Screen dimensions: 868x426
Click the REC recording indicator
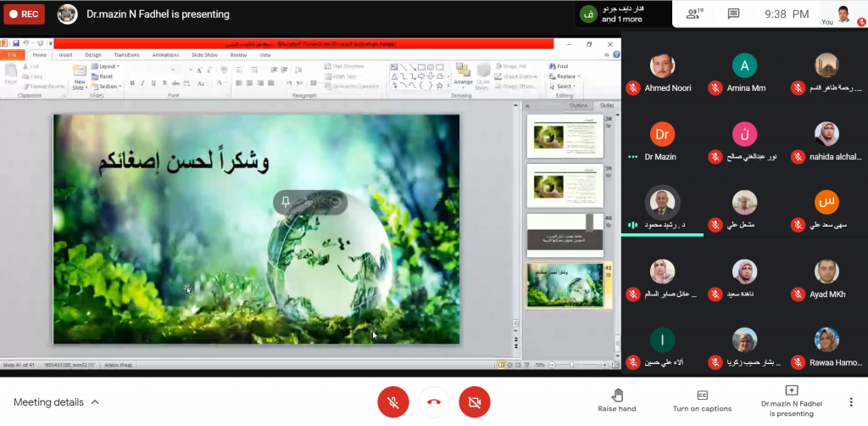pyautogui.click(x=24, y=14)
